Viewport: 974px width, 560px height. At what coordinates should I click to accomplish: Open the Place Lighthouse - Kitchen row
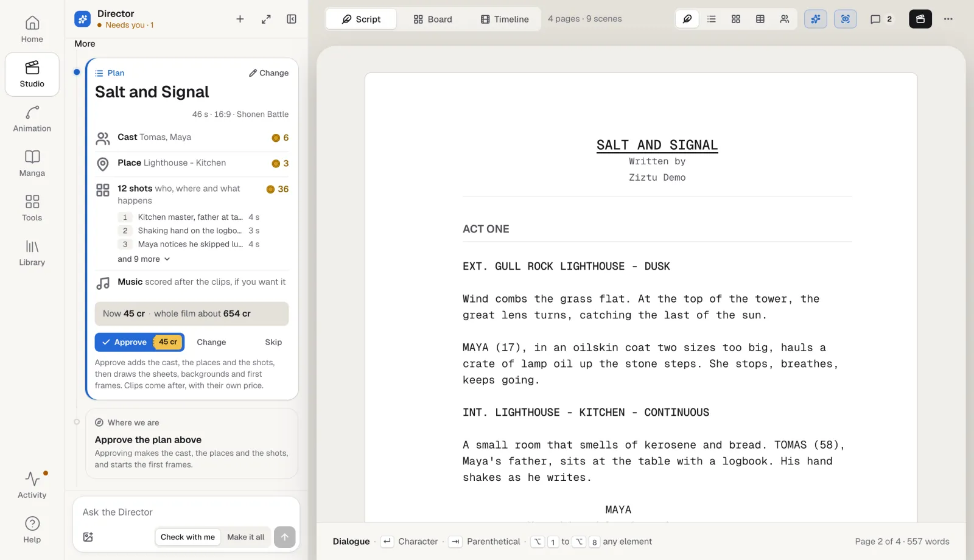(x=192, y=163)
